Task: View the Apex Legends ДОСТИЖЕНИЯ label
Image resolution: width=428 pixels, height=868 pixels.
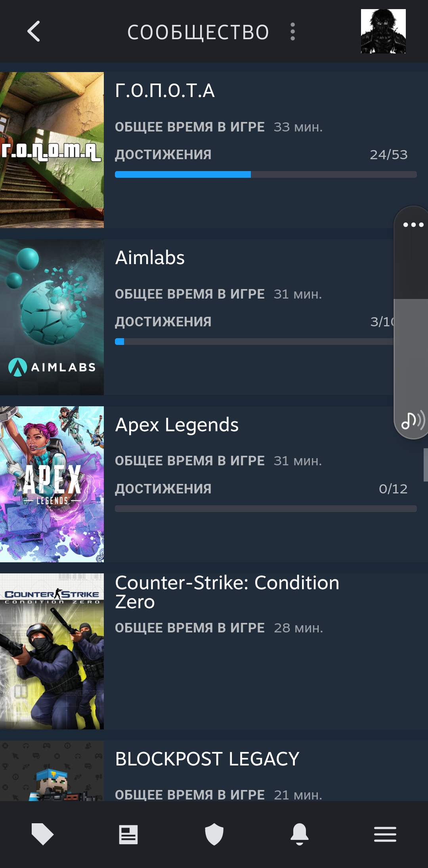Action: point(163,489)
